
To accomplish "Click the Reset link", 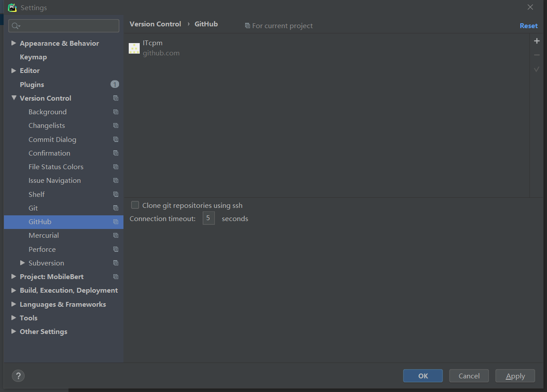I will [x=529, y=26].
